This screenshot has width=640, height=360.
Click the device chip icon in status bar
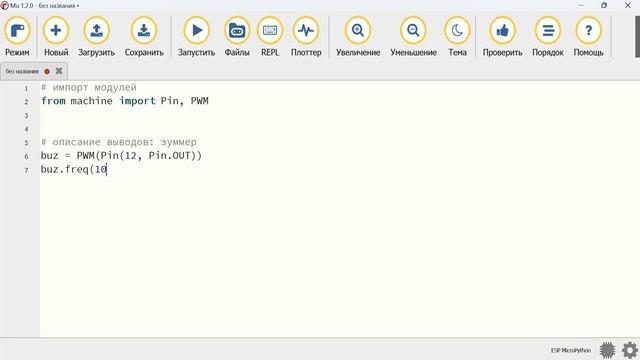coord(607,350)
